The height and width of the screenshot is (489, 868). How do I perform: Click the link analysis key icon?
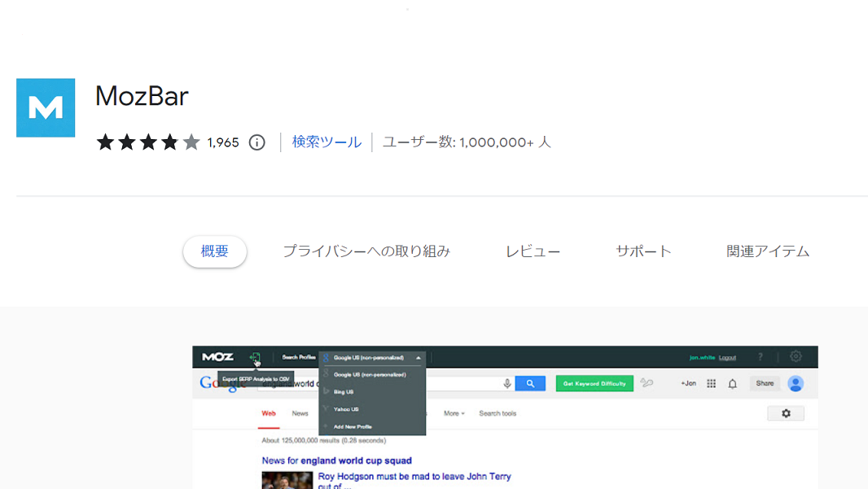coord(645,383)
